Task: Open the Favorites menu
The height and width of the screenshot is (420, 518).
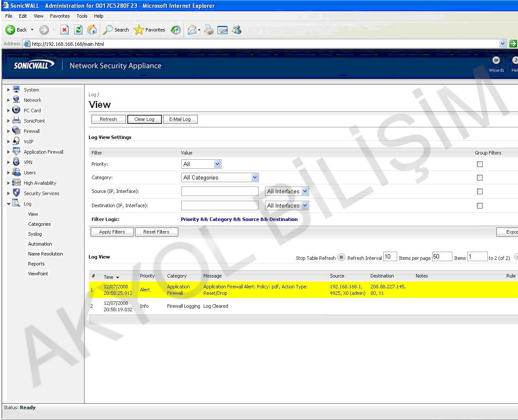Action: (60, 16)
